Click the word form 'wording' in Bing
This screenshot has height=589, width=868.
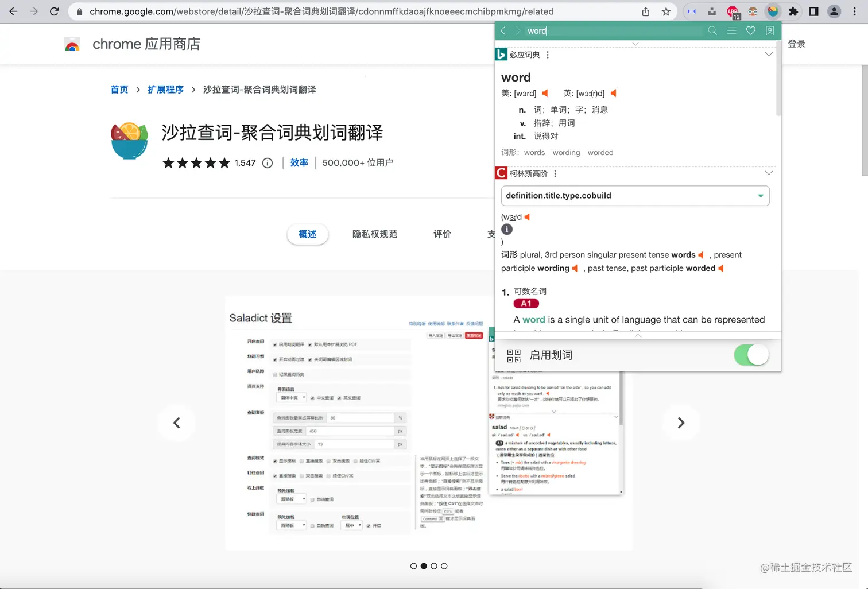coord(566,153)
